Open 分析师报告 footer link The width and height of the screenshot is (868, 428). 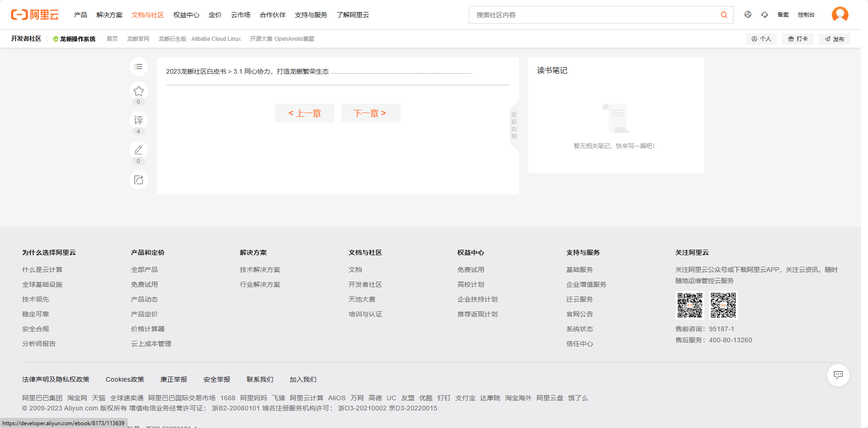coord(39,344)
